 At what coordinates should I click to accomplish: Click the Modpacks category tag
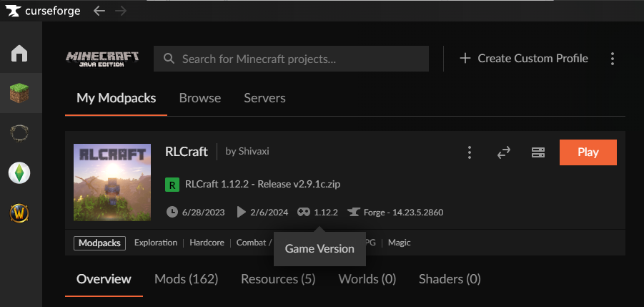coord(100,243)
